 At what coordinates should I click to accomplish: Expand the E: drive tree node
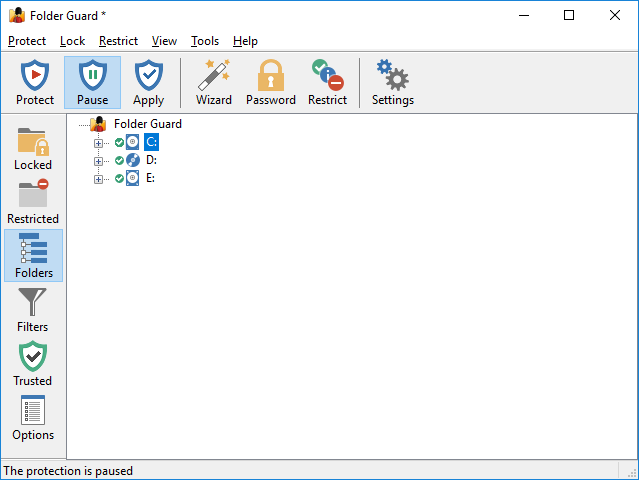tap(98, 179)
